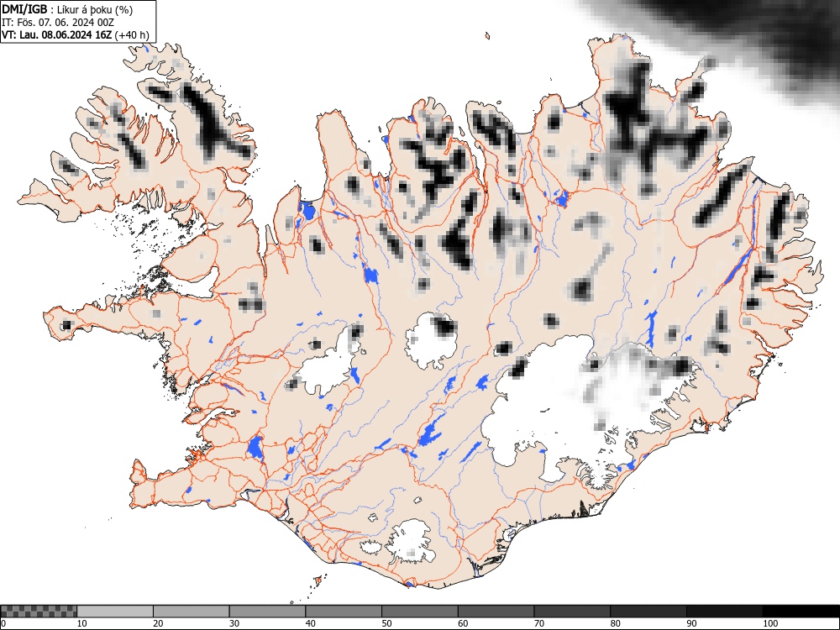Click the legend label '100'
This screenshot has height=630, width=840.
(x=769, y=623)
